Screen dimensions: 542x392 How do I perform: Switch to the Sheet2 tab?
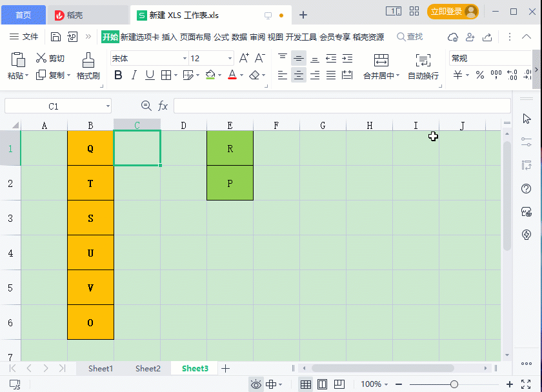coord(148,369)
